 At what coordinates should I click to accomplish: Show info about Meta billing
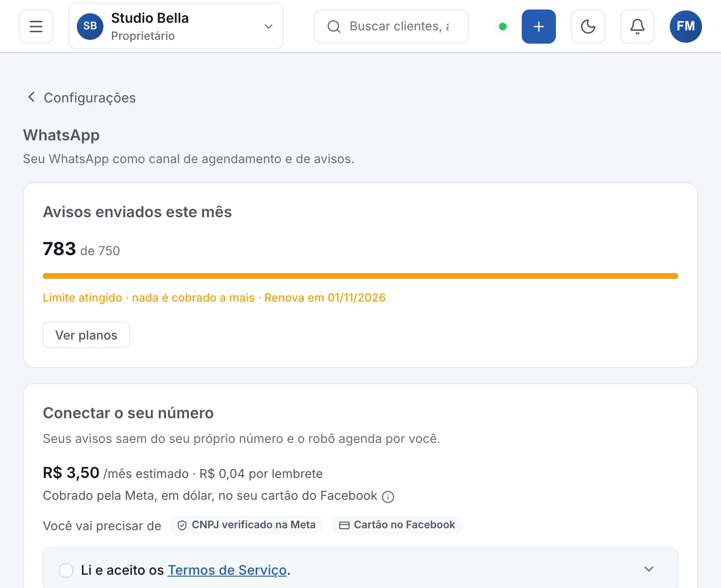[x=388, y=497]
